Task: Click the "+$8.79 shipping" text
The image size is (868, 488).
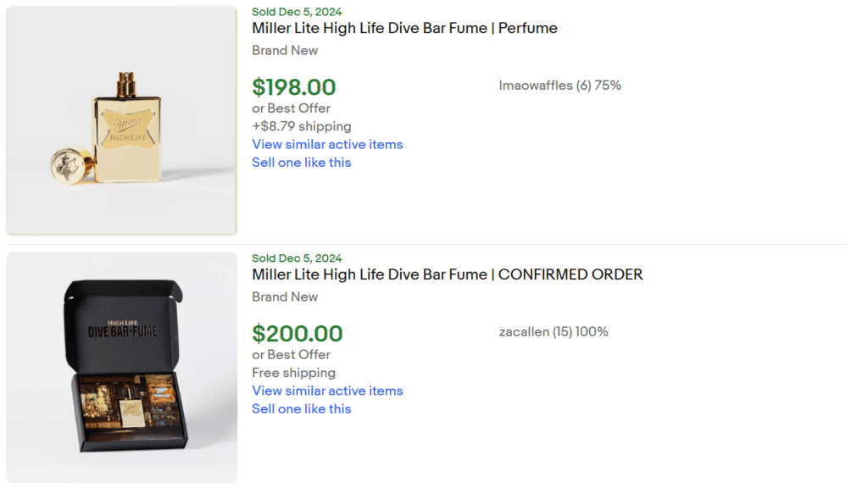Action: coord(301,126)
